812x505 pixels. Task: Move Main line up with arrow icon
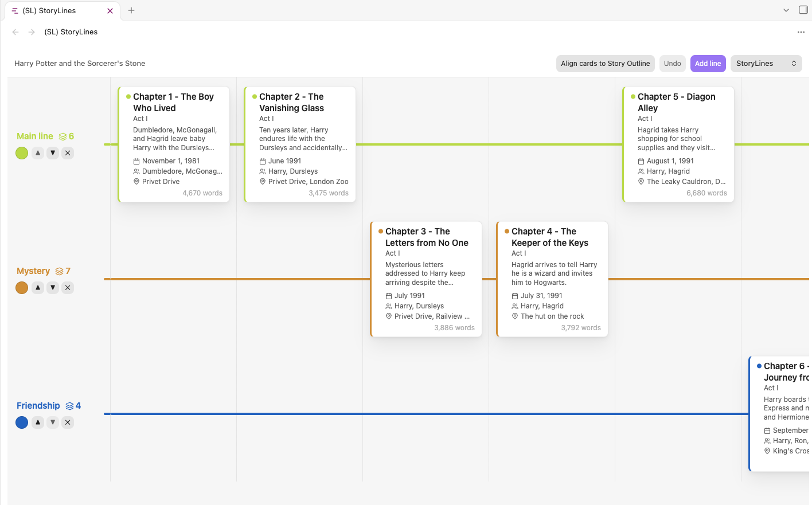click(x=38, y=153)
